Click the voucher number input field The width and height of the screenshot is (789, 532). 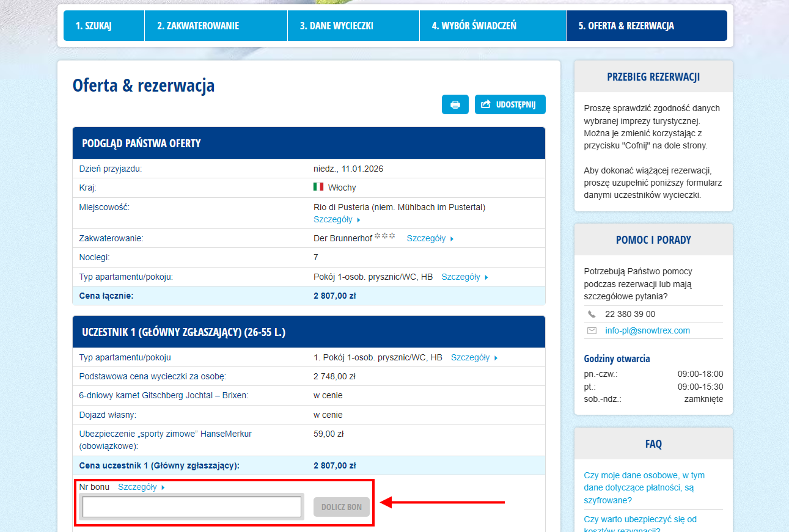(x=191, y=506)
